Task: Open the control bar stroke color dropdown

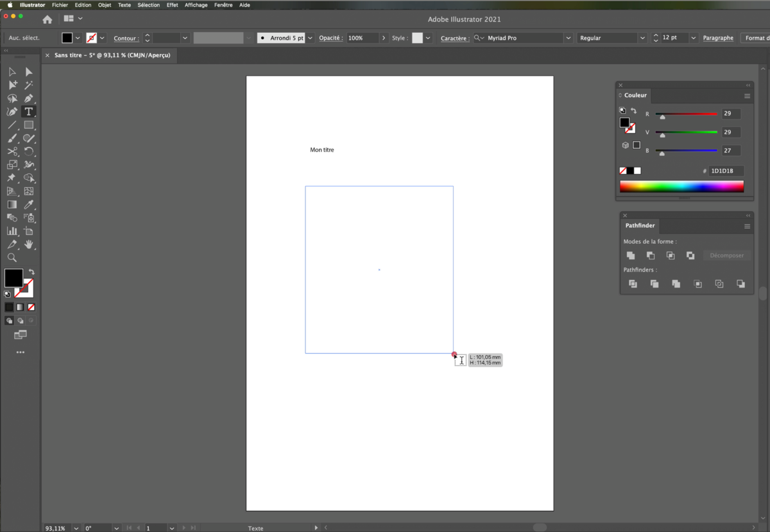Action: click(102, 38)
